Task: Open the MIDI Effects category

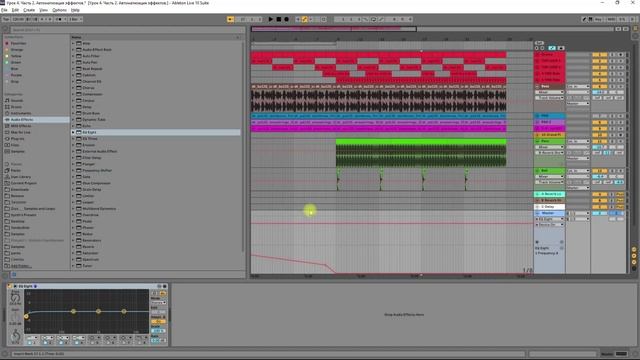Action: pos(21,126)
